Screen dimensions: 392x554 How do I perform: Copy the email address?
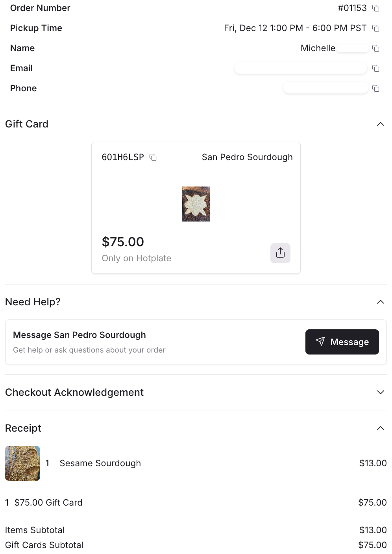pos(376,68)
